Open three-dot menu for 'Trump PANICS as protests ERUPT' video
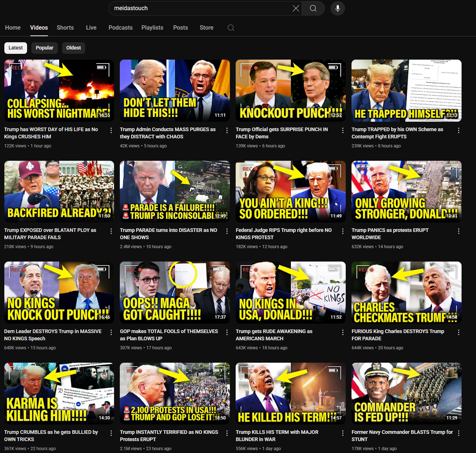 point(459,231)
